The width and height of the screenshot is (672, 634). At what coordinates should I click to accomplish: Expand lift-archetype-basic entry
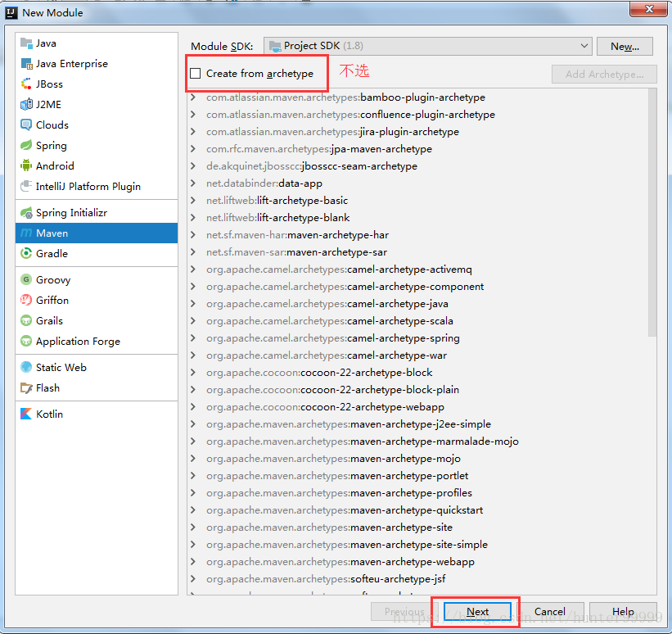[x=193, y=201]
